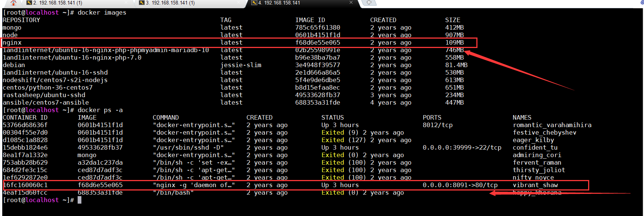Click image ID 5f4e9de6dbe5
This screenshot has height=216, width=644.
[x=318, y=80]
